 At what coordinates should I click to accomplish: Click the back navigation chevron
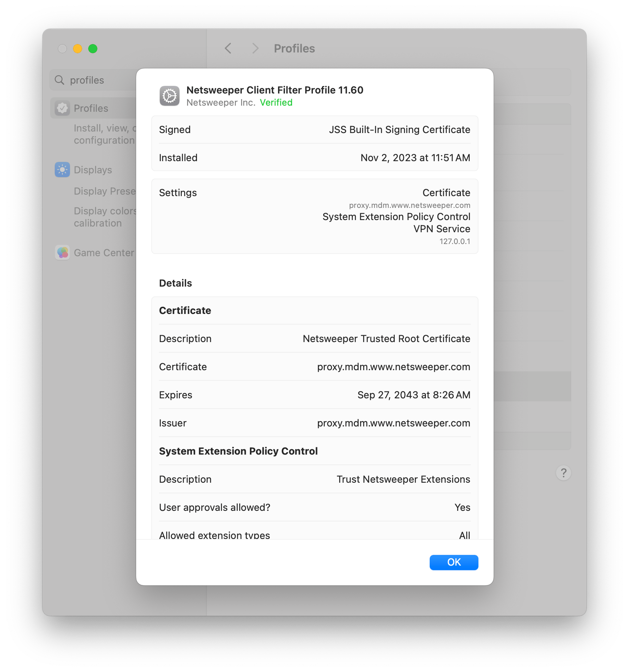(x=228, y=49)
